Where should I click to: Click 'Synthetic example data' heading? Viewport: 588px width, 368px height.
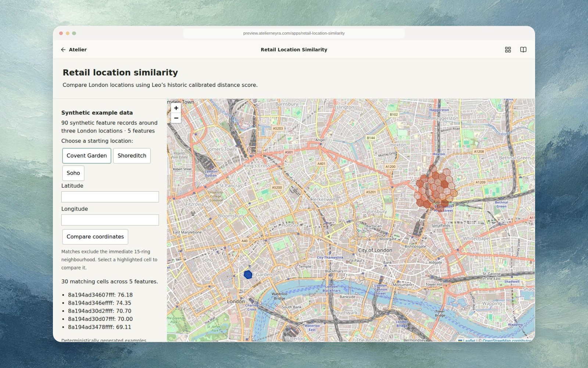coord(97,113)
